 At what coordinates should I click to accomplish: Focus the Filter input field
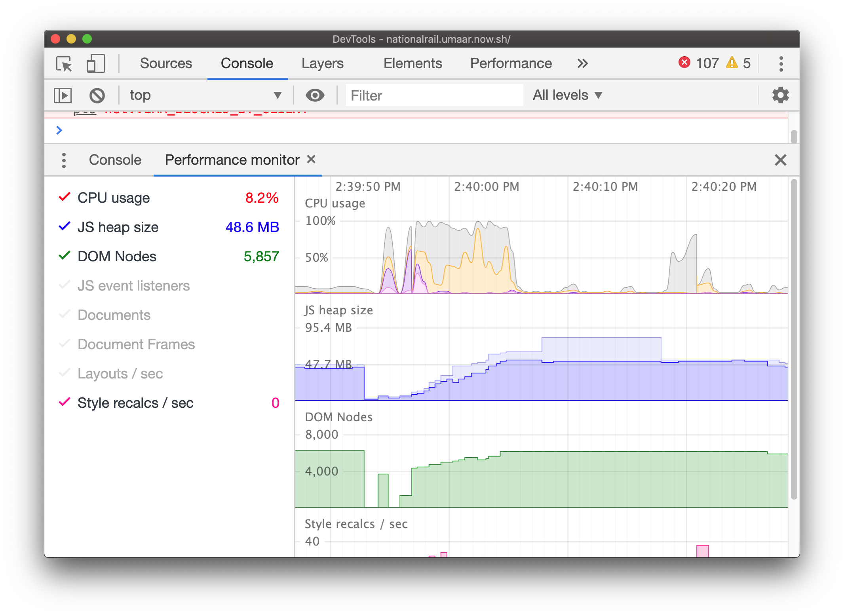pyautogui.click(x=434, y=95)
